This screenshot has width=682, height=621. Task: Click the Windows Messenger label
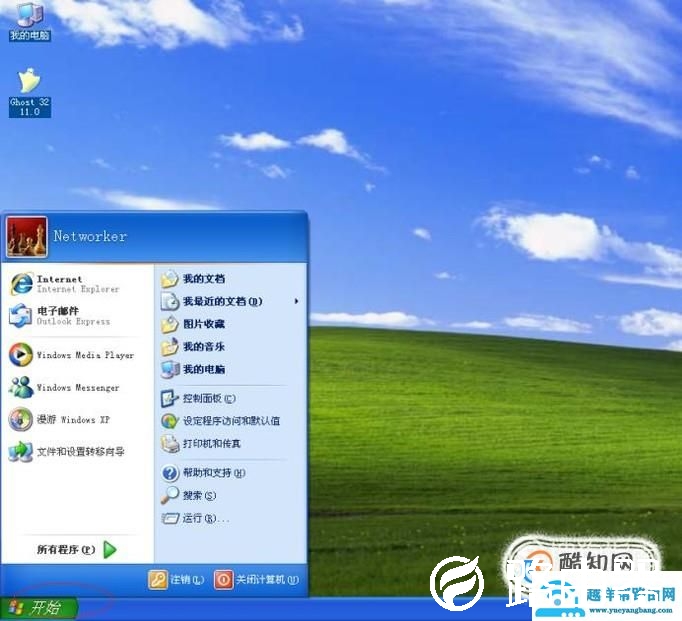pyautogui.click(x=78, y=387)
